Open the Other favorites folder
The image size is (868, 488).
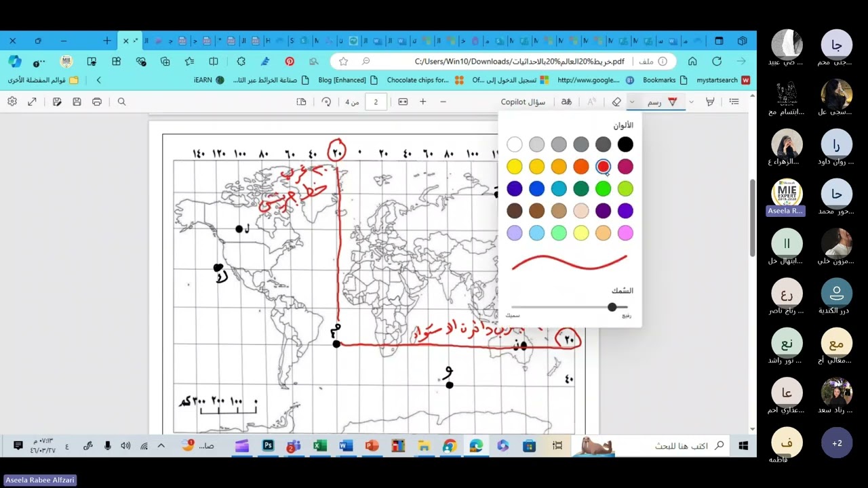pyautogui.click(x=43, y=80)
